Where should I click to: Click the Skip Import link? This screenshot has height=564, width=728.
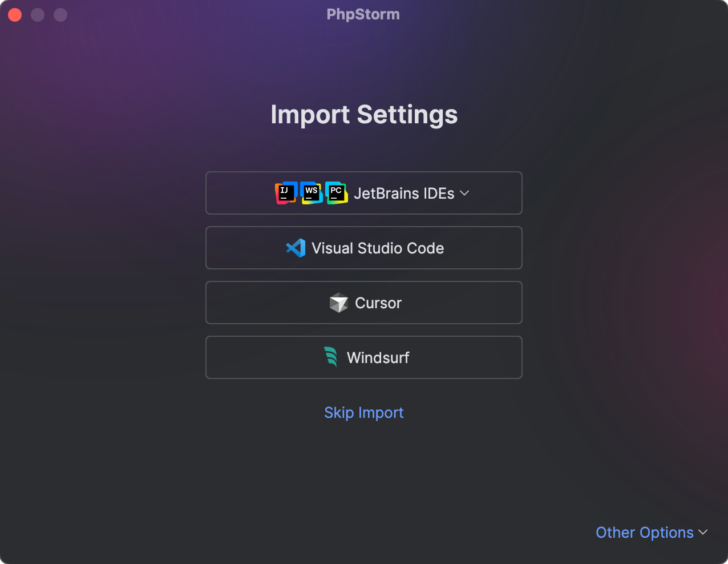coord(364,412)
